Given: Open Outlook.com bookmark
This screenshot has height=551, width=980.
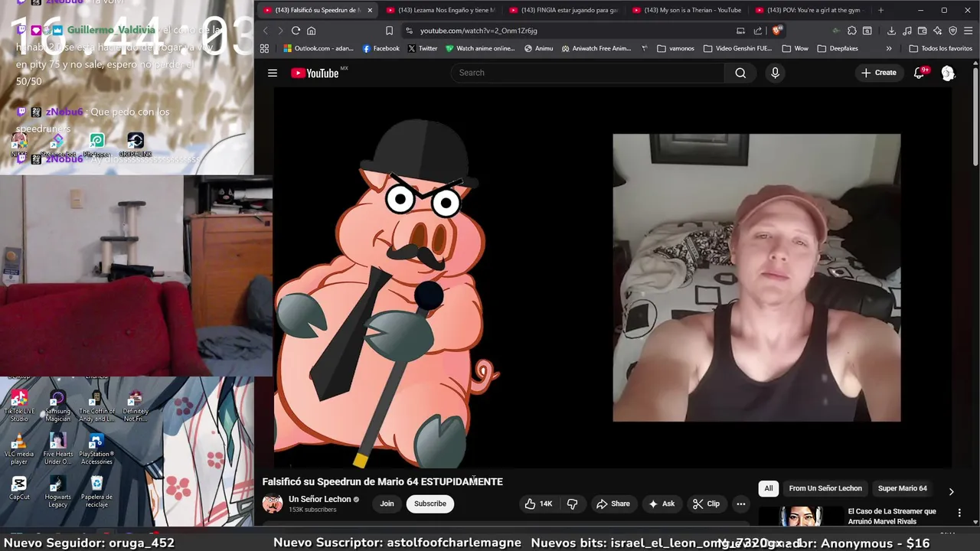Looking at the screenshot, I should point(318,48).
